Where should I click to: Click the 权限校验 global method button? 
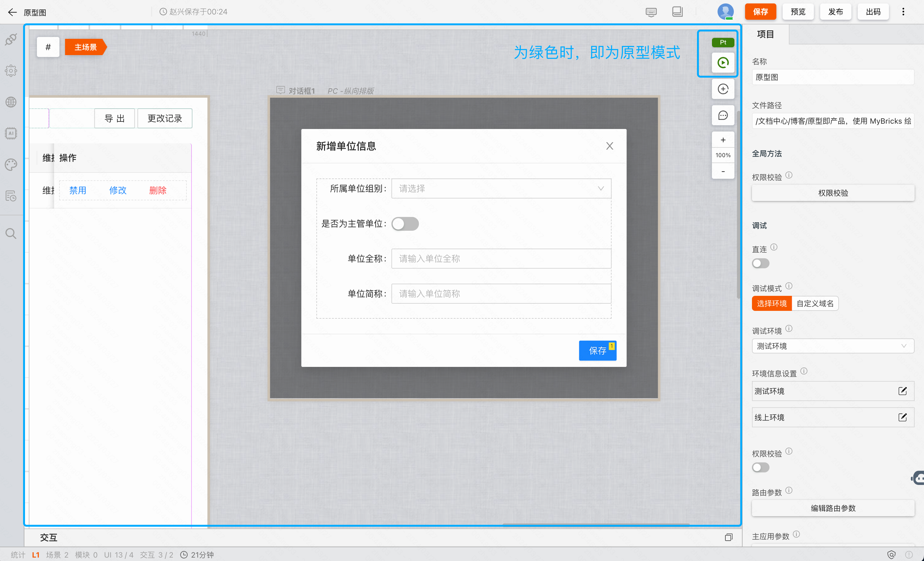pyautogui.click(x=832, y=193)
